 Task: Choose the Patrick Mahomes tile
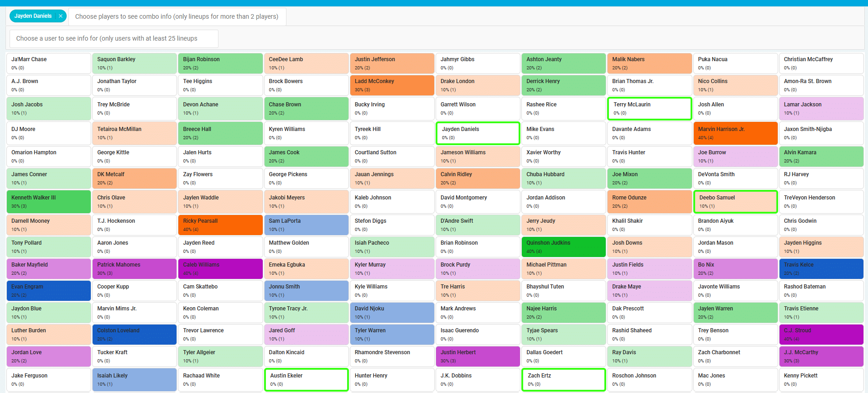coord(134,269)
